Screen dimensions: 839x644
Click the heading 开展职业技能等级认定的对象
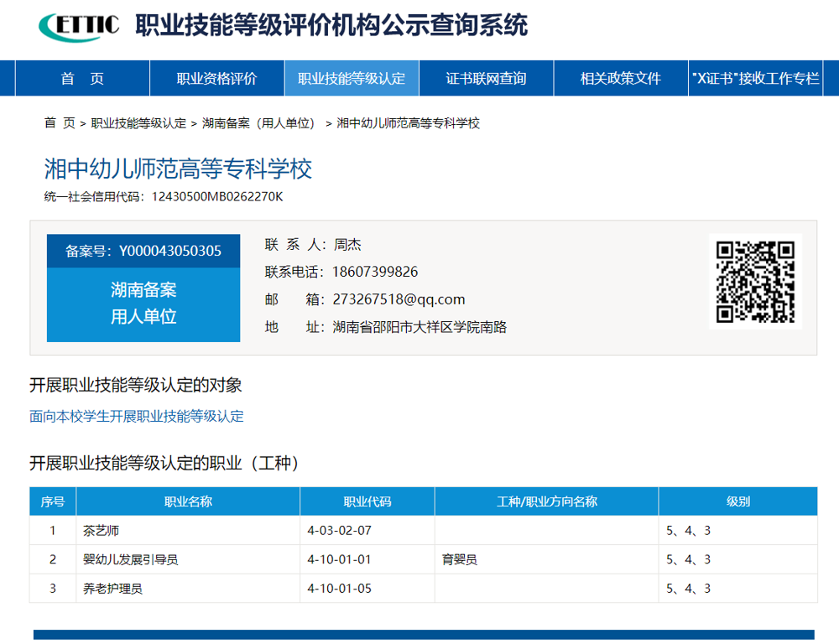pos(135,385)
